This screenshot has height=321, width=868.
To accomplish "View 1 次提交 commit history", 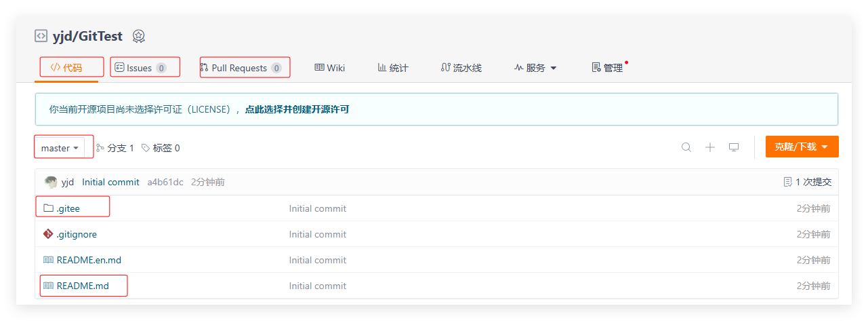I will pos(807,182).
